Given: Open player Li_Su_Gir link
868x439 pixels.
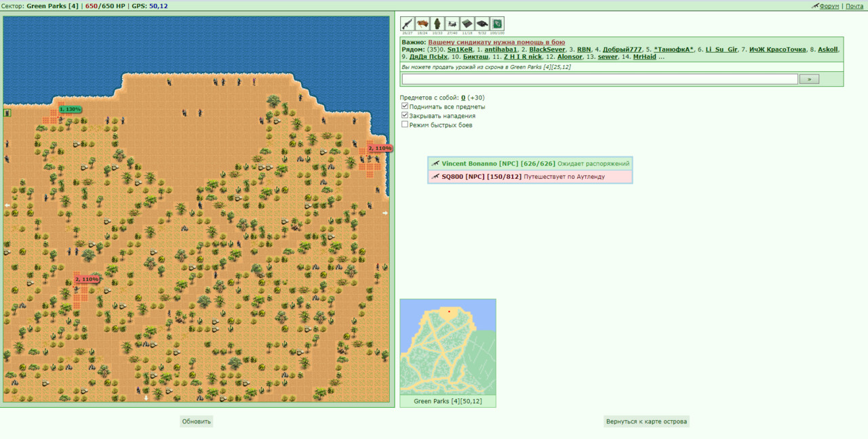Looking at the screenshot, I should point(722,49).
